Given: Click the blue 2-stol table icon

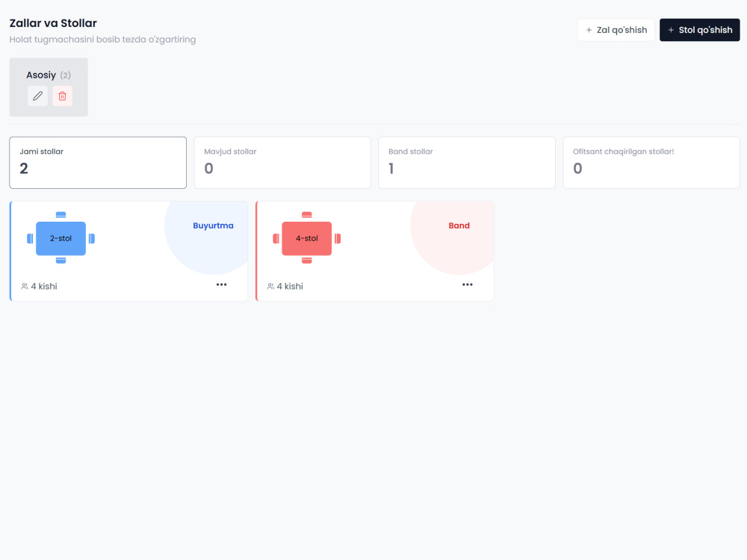Looking at the screenshot, I should [x=61, y=238].
